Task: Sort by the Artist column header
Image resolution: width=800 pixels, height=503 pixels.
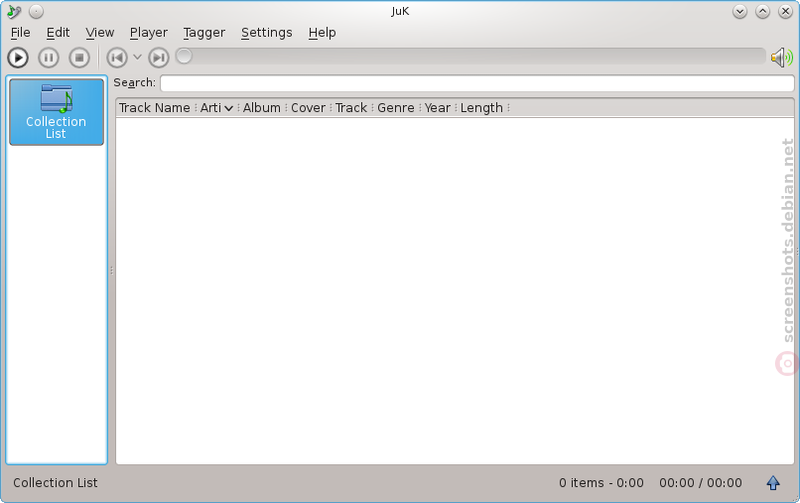Action: pyautogui.click(x=216, y=108)
